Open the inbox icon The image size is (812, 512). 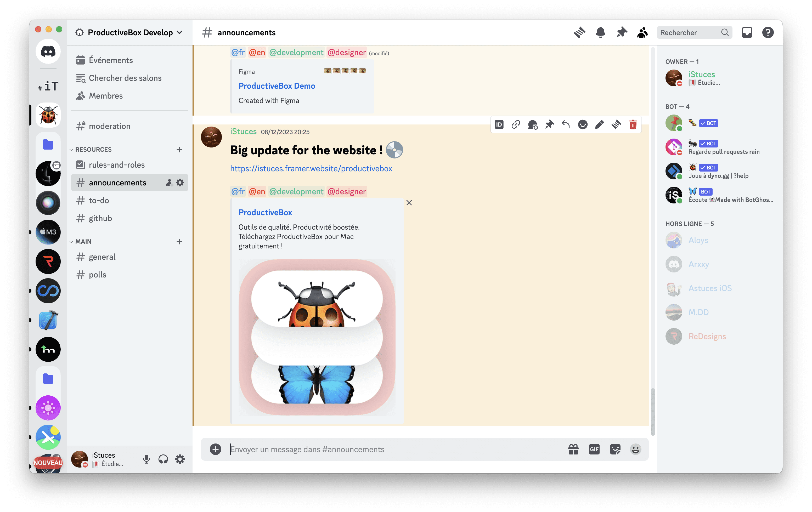point(747,33)
